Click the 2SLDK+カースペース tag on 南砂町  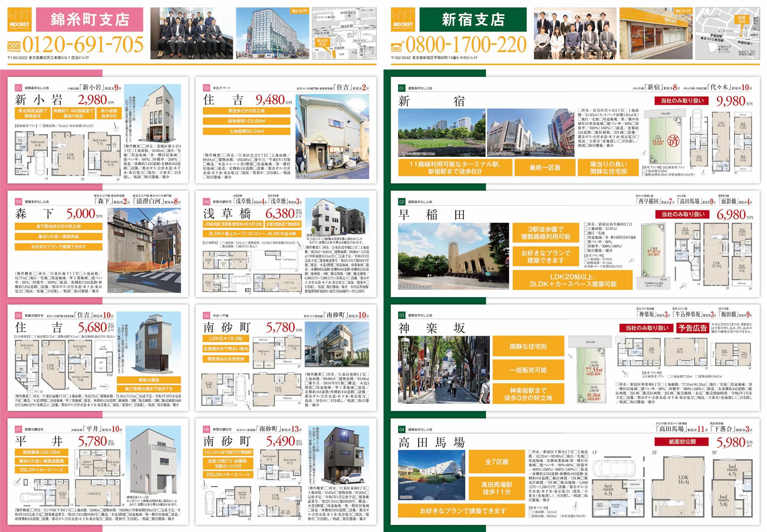(228, 475)
